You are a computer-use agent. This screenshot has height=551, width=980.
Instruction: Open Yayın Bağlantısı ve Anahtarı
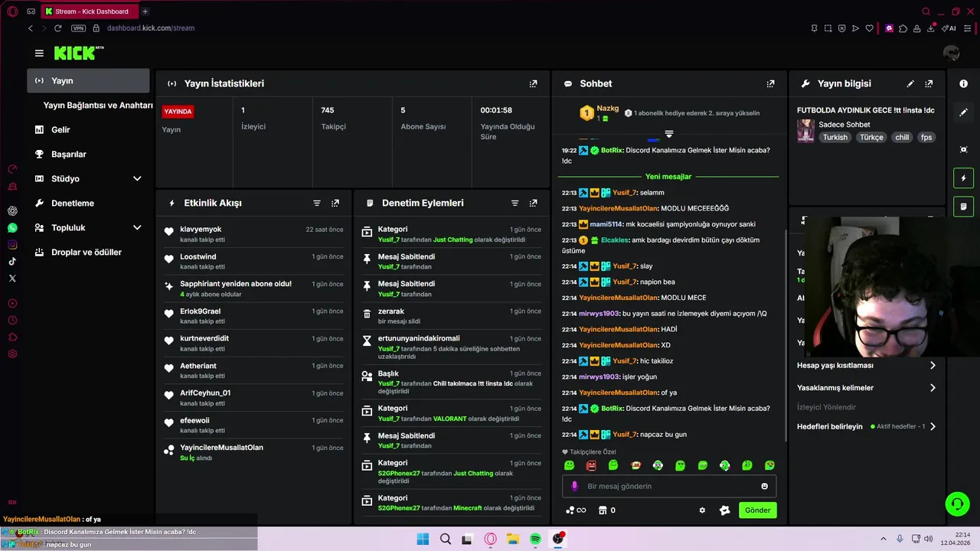tap(98, 105)
